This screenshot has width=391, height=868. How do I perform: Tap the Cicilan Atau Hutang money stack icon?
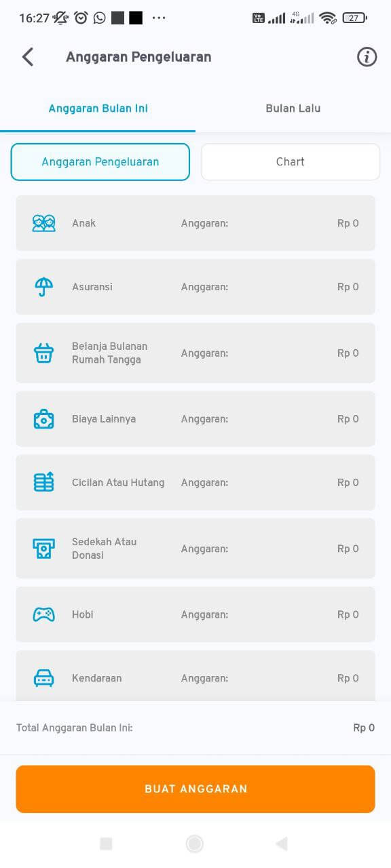click(x=43, y=482)
